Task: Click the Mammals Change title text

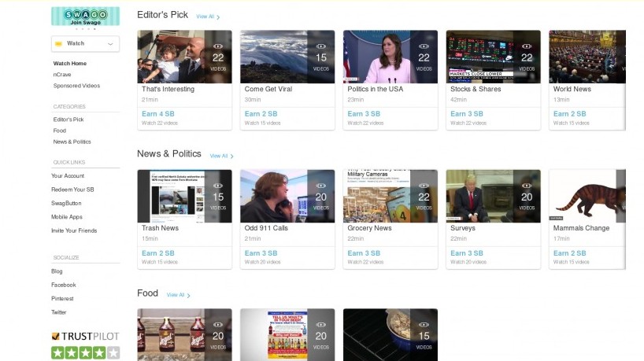Action: (x=581, y=228)
